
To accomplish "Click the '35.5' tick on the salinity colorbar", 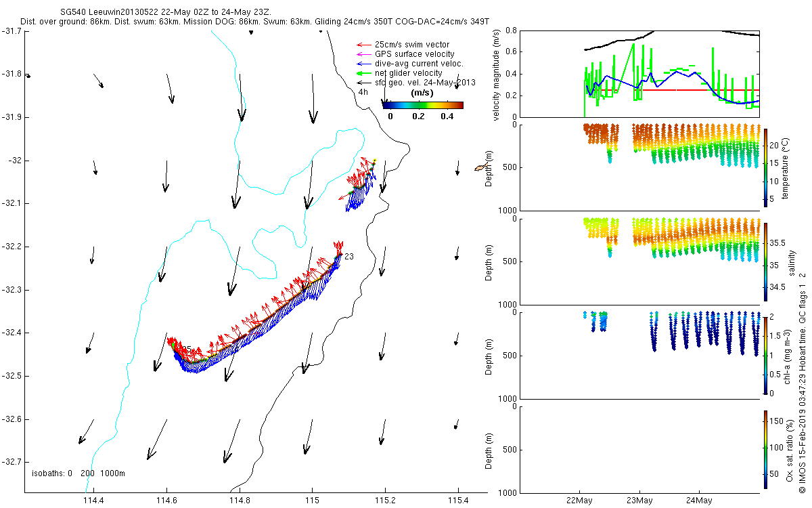I will pyautogui.click(x=777, y=242).
